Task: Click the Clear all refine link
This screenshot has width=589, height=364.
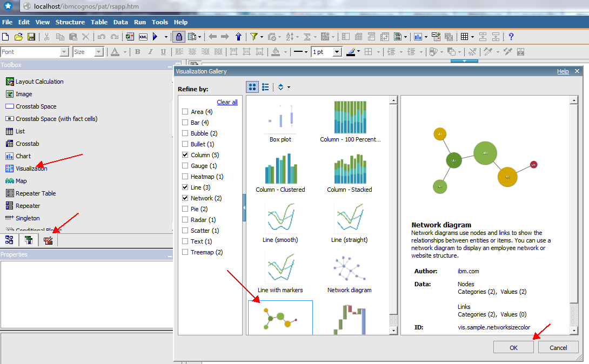Action: tap(226, 102)
